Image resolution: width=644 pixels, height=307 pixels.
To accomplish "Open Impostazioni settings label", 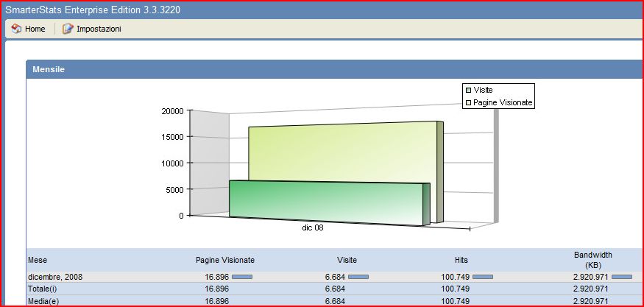I will click(x=99, y=29).
